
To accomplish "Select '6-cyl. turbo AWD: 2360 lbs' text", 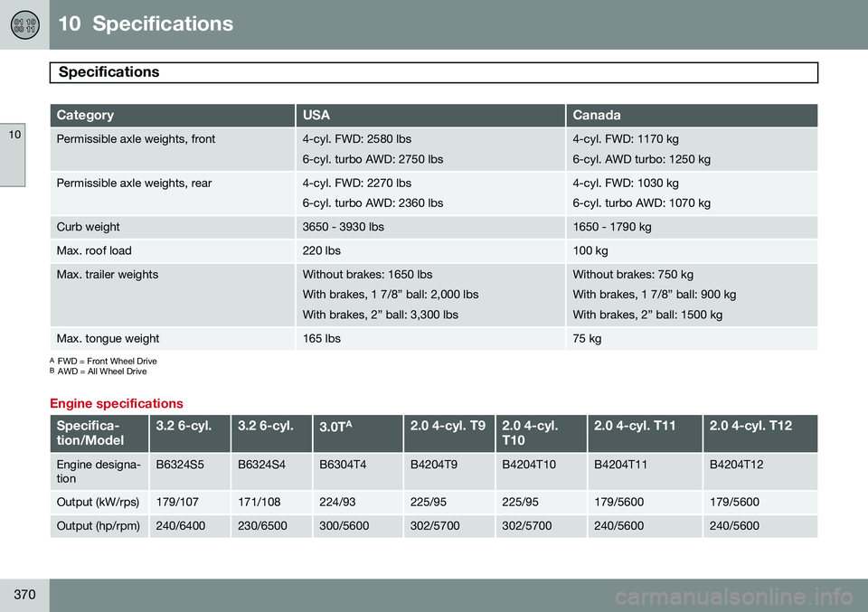I will [373, 203].
